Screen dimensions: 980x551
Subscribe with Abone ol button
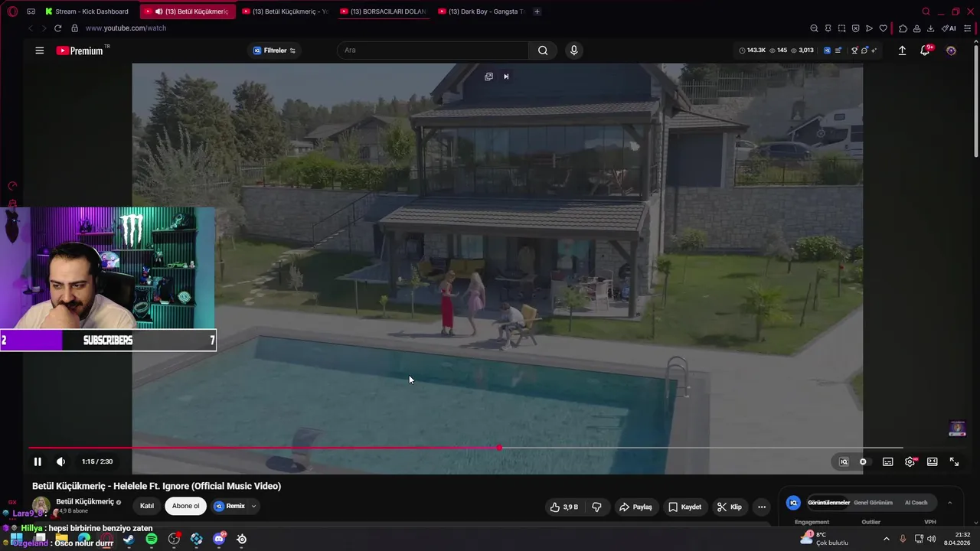point(185,506)
